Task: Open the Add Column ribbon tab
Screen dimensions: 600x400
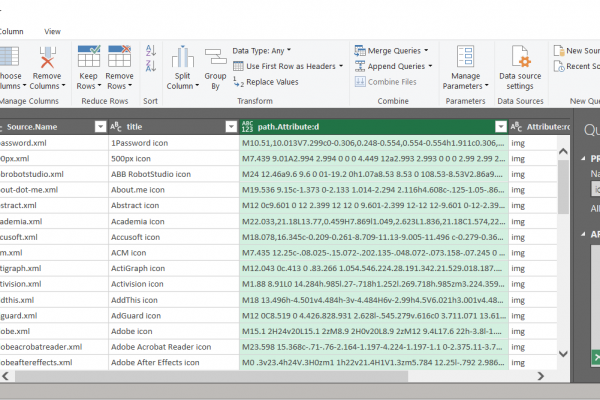Action: tap(11, 31)
